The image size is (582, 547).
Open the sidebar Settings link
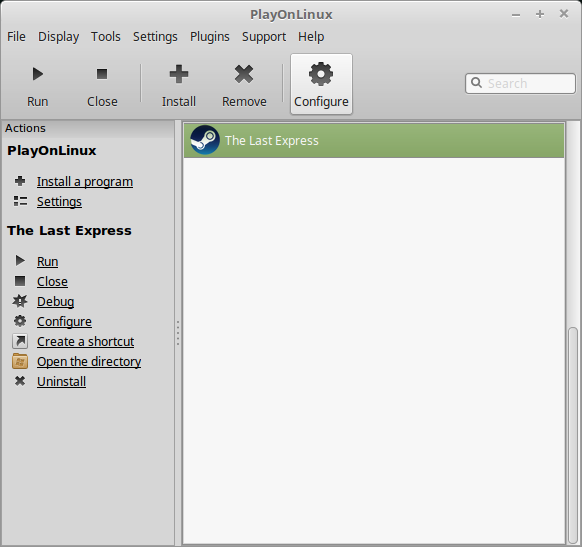tap(59, 202)
